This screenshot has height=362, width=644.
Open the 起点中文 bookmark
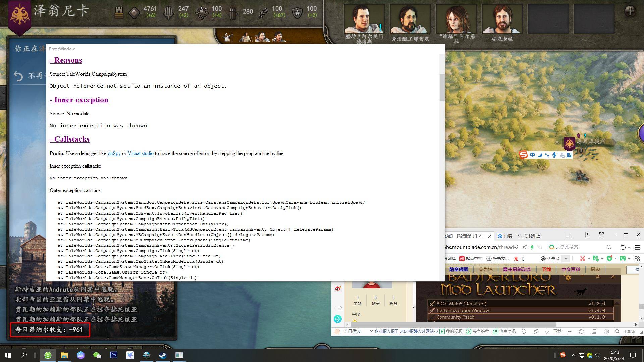coord(470,258)
